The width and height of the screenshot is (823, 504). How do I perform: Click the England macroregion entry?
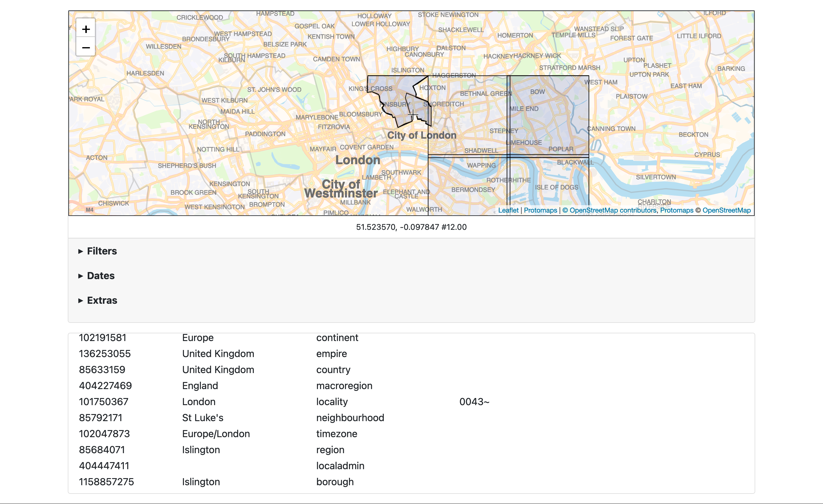(x=200, y=386)
